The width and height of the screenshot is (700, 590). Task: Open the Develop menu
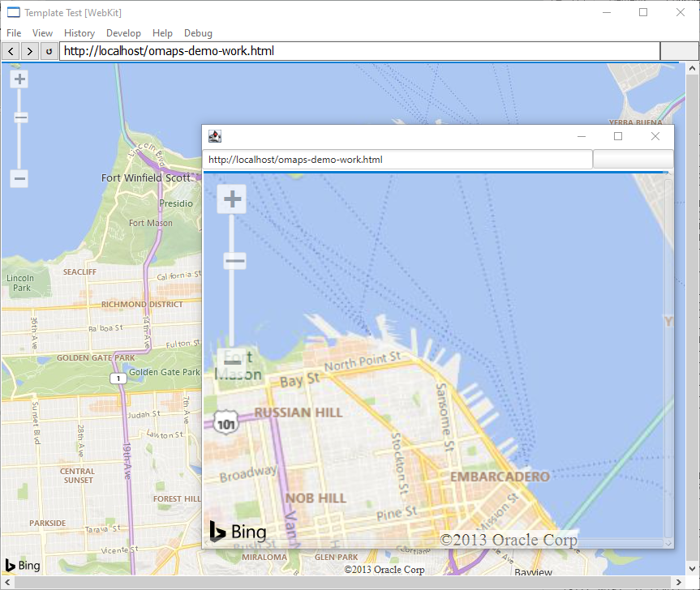[123, 33]
